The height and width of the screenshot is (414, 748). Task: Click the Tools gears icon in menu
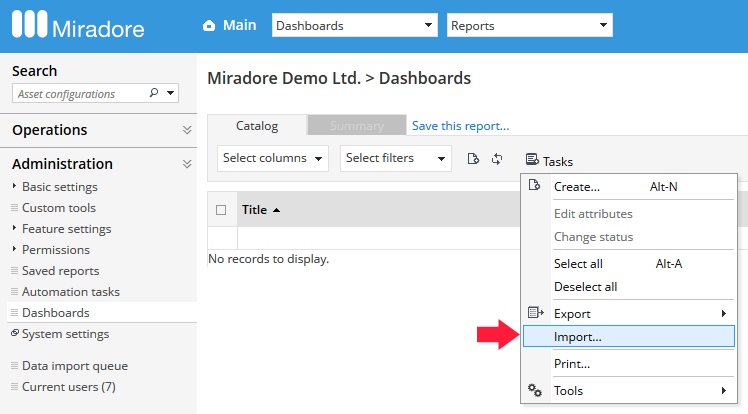tap(535, 390)
